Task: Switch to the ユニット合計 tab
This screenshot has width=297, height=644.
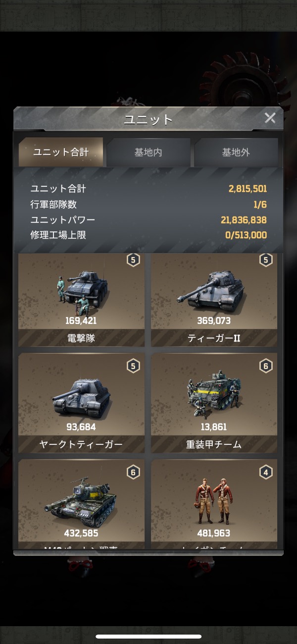Action: point(61,152)
